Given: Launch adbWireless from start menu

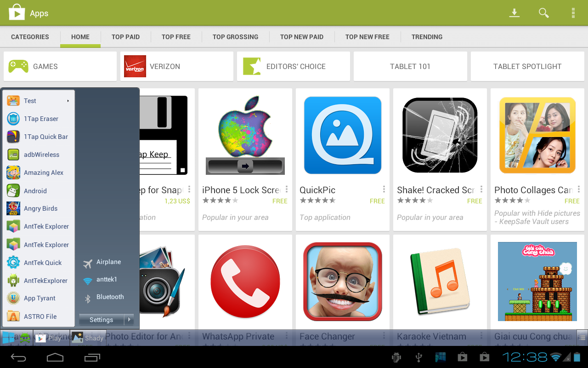Looking at the screenshot, I should (x=39, y=155).
